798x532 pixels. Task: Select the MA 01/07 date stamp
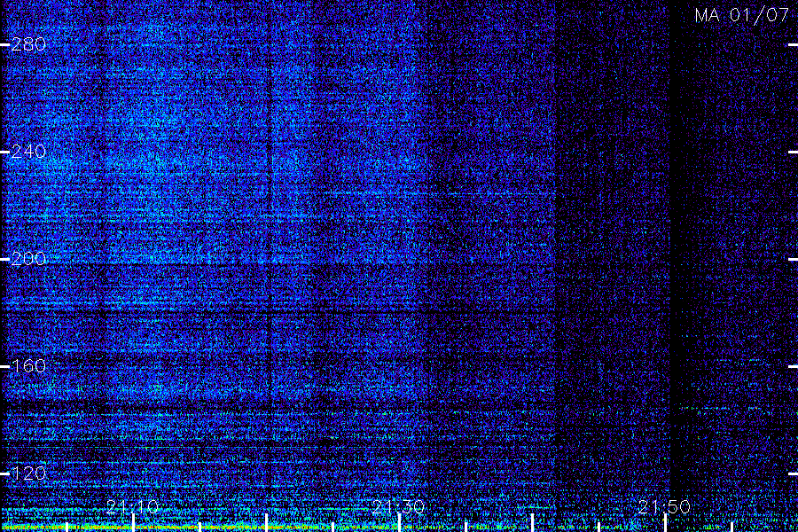pos(742,15)
